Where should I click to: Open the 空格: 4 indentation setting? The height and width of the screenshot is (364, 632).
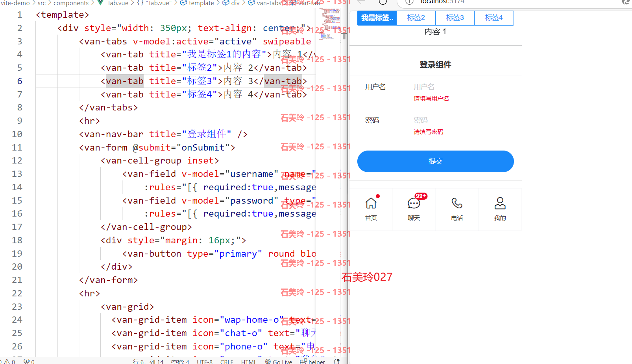[180, 362]
